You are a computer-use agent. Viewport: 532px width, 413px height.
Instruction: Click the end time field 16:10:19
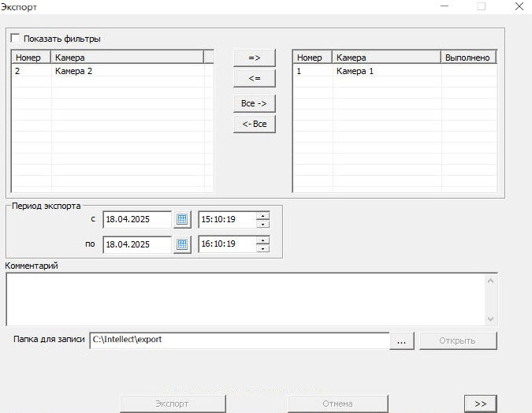pos(225,244)
